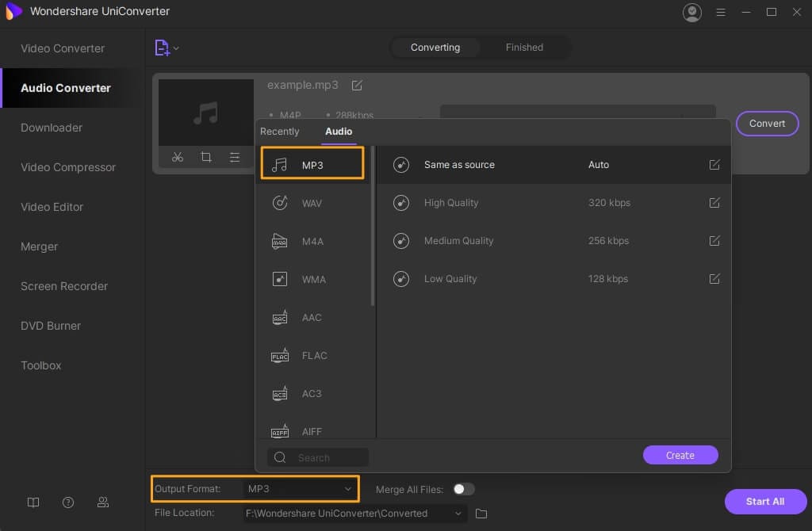
Task: Select Low Quality 128 kbps preset
Action: 553,279
